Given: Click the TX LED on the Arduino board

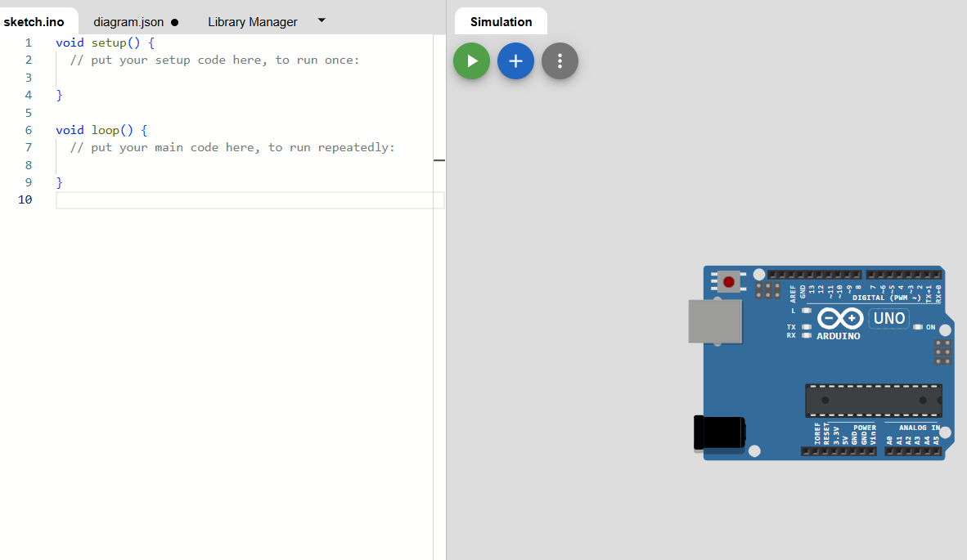Looking at the screenshot, I should click(806, 327).
